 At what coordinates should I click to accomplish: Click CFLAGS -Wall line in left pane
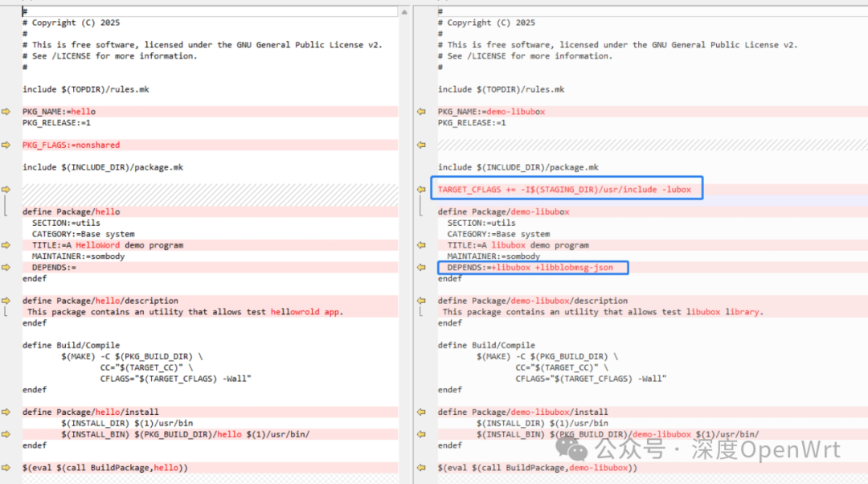(x=175, y=379)
